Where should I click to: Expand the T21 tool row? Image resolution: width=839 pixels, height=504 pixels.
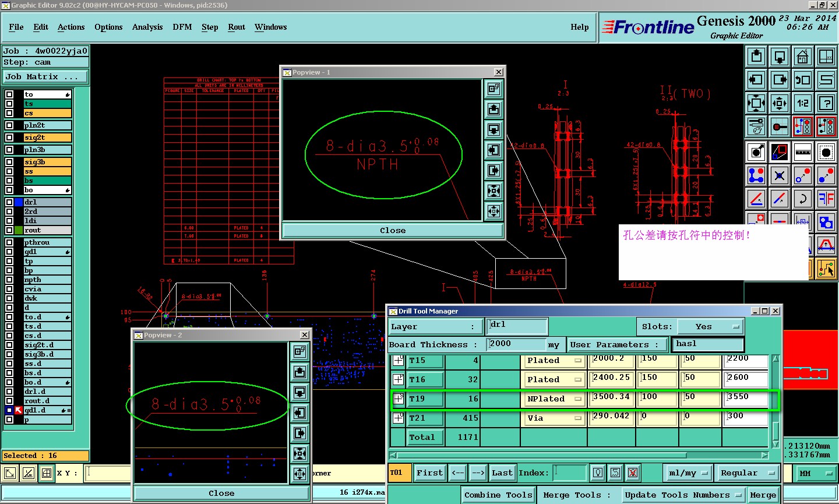coord(398,418)
